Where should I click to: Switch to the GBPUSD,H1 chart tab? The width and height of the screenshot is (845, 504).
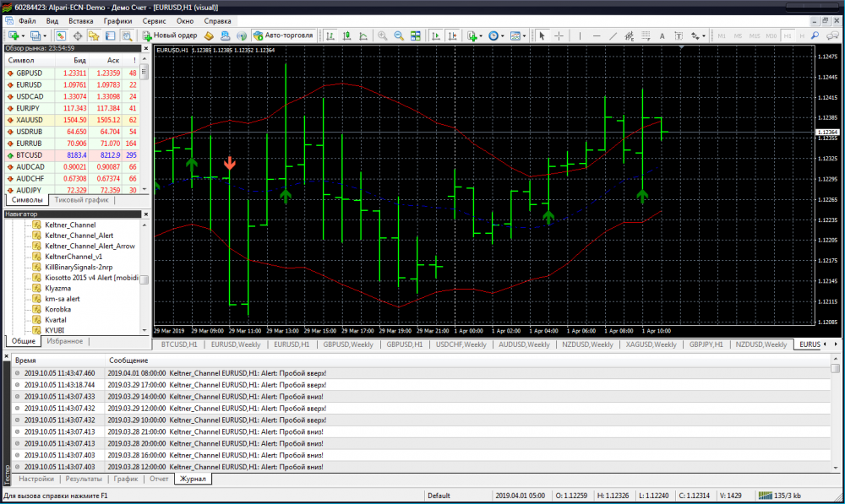pyautogui.click(x=404, y=344)
